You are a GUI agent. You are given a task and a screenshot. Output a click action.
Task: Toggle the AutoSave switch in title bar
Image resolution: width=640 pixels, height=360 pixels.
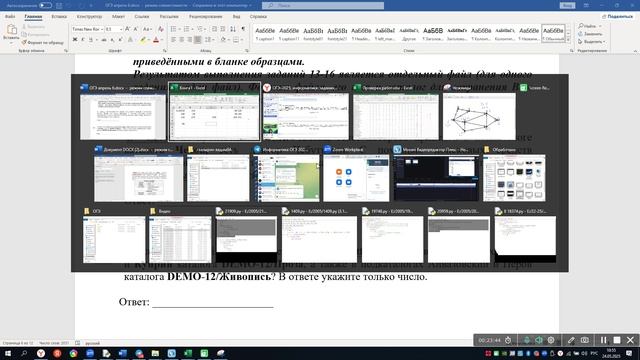[x=45, y=5]
